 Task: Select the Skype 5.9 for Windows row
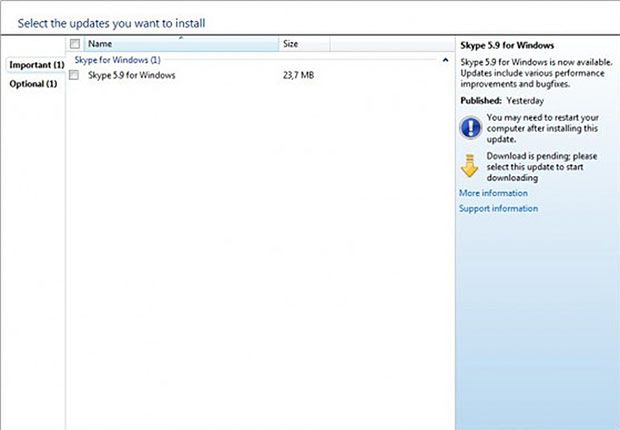coord(261,75)
